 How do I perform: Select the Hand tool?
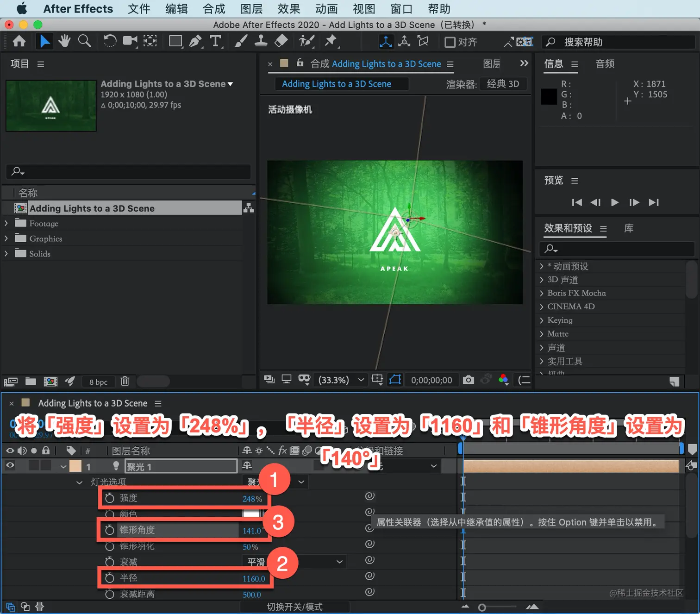(64, 41)
